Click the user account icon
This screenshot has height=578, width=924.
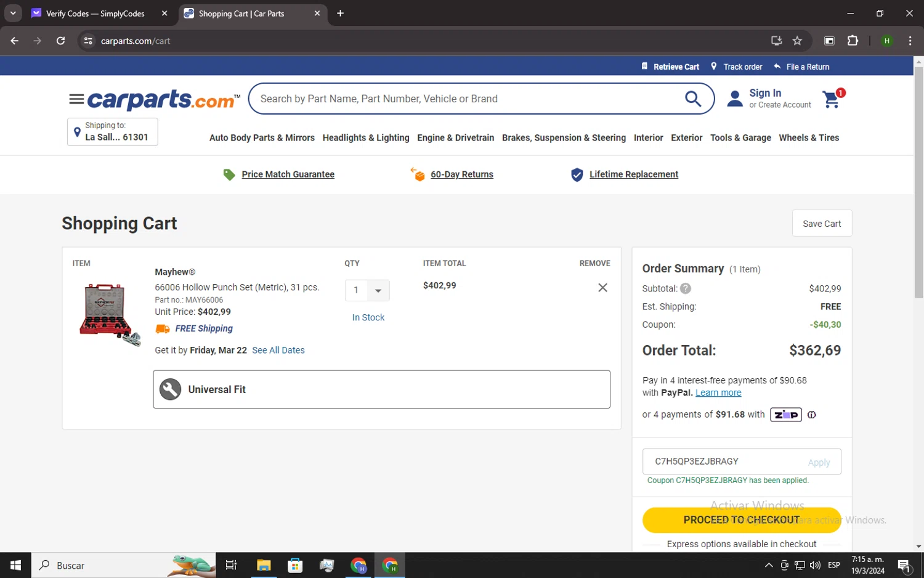(735, 99)
